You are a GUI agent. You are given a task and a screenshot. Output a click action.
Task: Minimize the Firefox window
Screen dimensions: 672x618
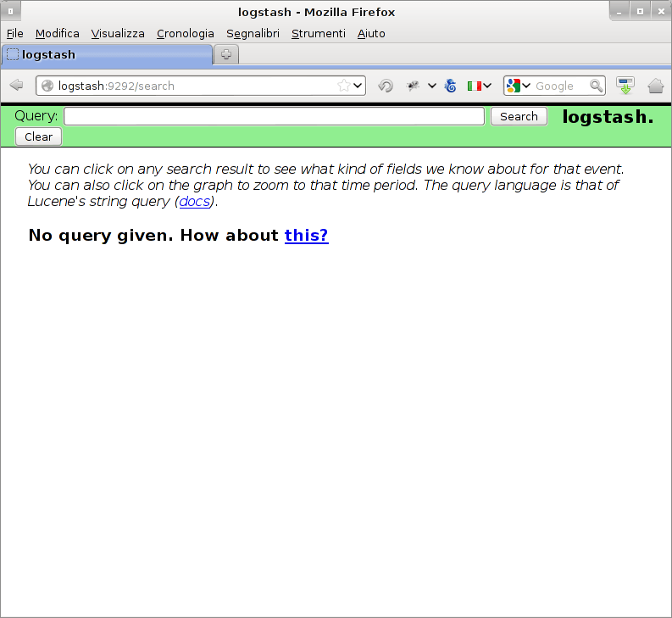(619, 12)
